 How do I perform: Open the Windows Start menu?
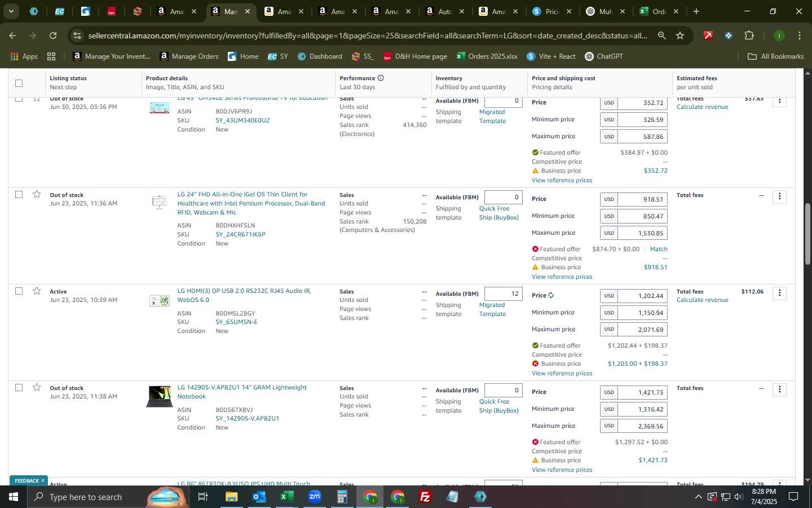pos(13,497)
